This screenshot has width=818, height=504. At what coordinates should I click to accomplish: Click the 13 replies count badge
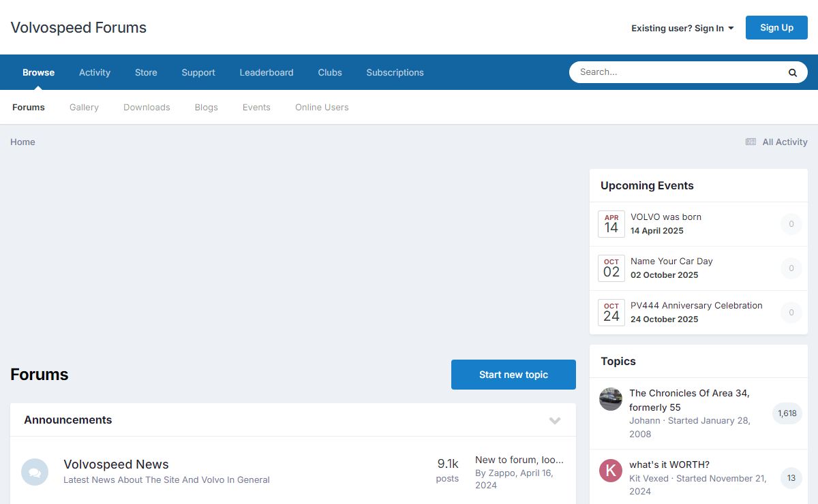[x=791, y=478]
